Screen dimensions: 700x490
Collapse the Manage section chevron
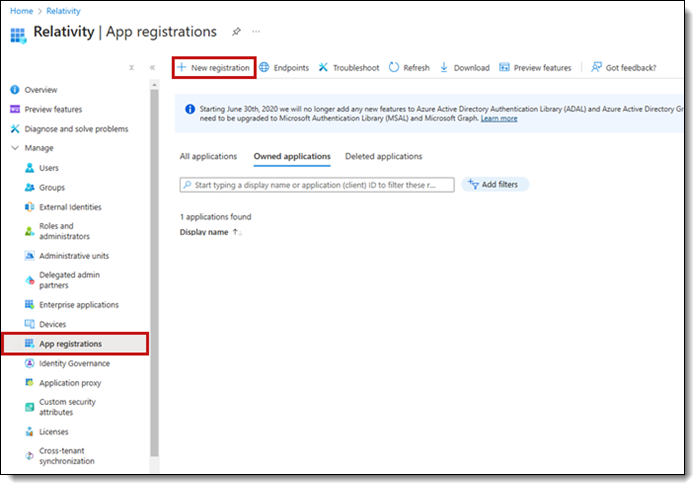click(15, 148)
